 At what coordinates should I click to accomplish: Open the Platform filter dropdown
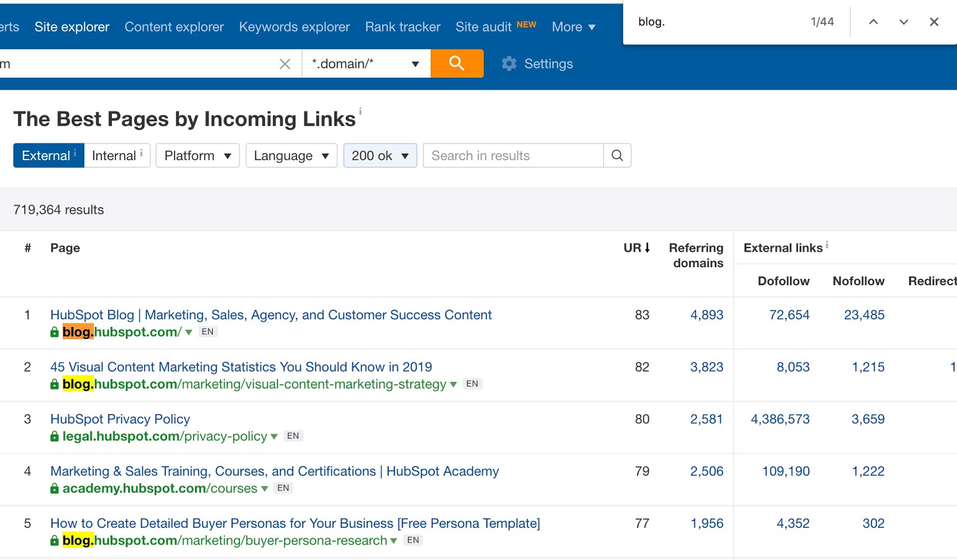point(197,155)
